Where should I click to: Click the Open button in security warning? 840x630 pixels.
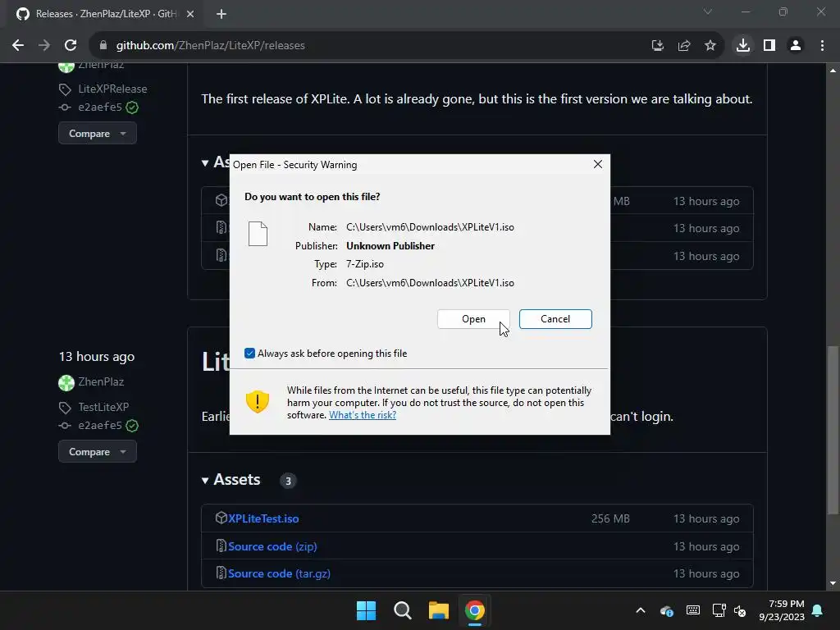(473, 319)
